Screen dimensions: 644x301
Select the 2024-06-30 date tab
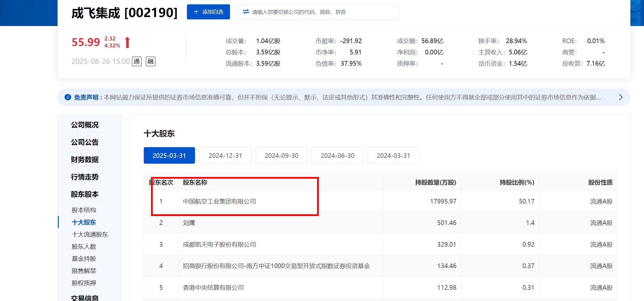point(337,156)
